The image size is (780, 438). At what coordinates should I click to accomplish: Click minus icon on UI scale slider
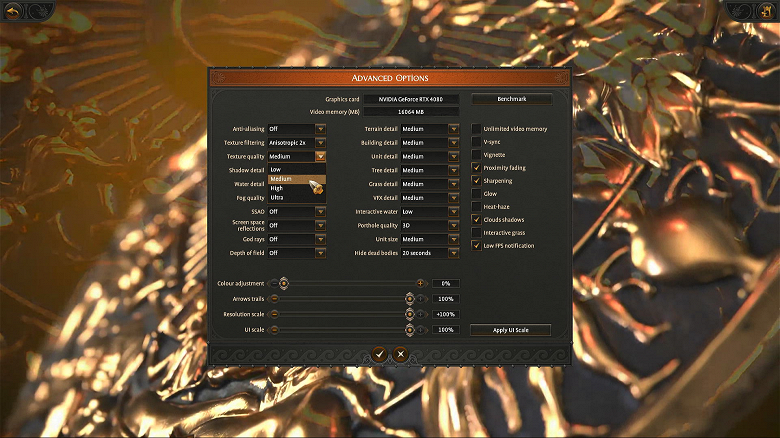pos(272,330)
